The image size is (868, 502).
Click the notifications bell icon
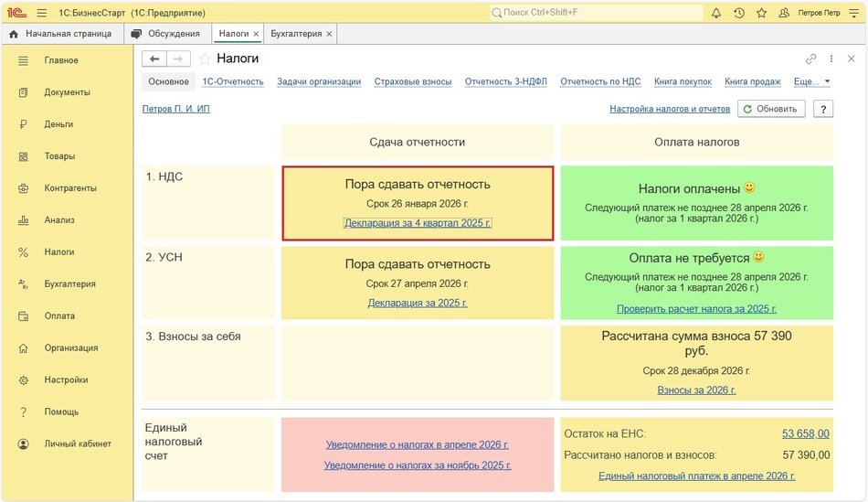(716, 13)
